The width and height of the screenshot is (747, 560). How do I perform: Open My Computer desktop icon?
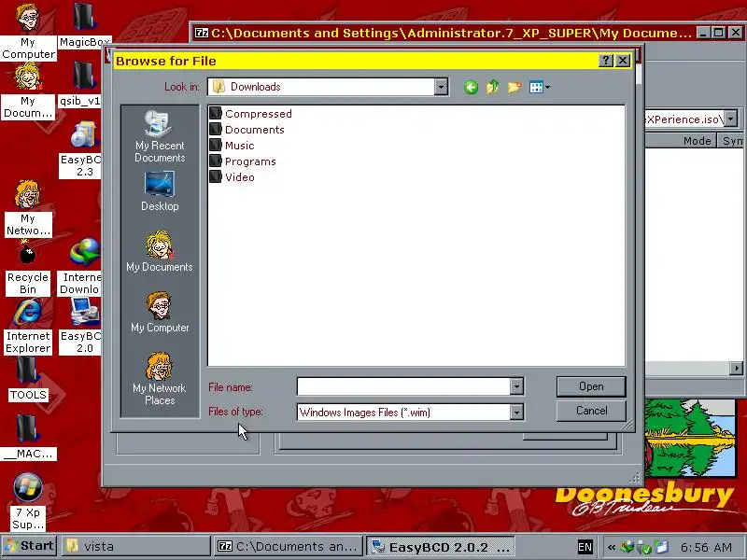click(28, 31)
